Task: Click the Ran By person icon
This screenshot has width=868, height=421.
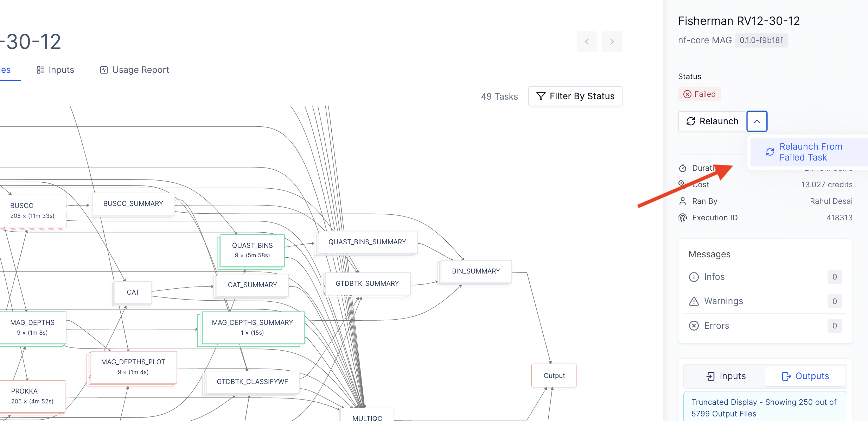Action: pyautogui.click(x=682, y=201)
